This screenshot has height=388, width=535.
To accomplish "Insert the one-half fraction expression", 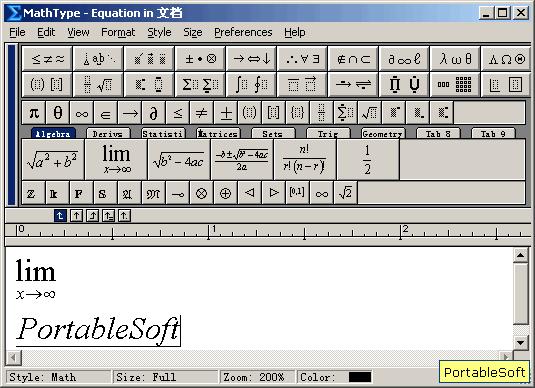I will coord(367,160).
